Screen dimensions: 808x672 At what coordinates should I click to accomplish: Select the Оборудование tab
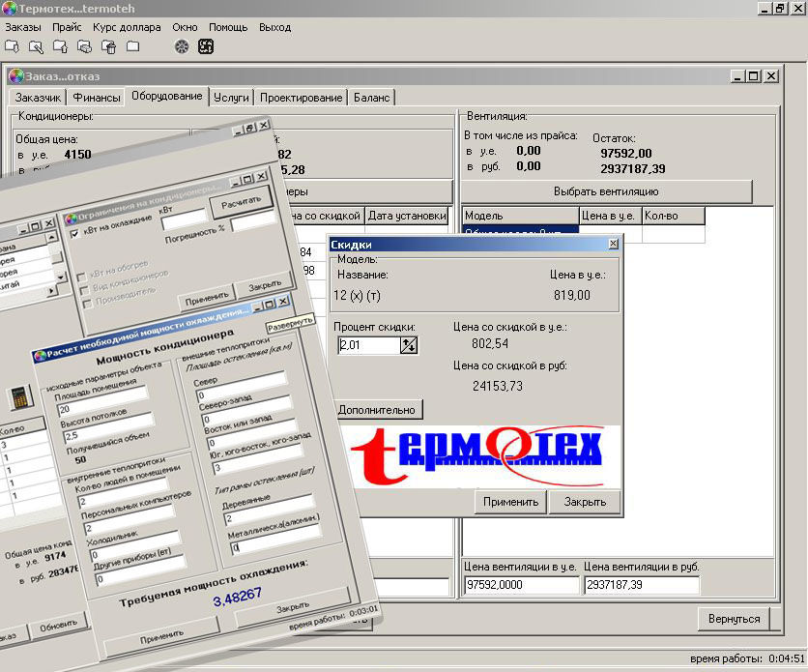point(167,96)
